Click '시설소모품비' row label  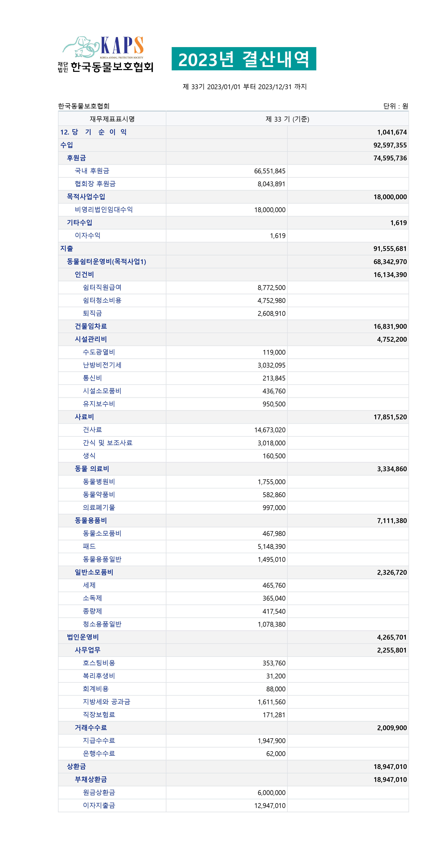[102, 391]
